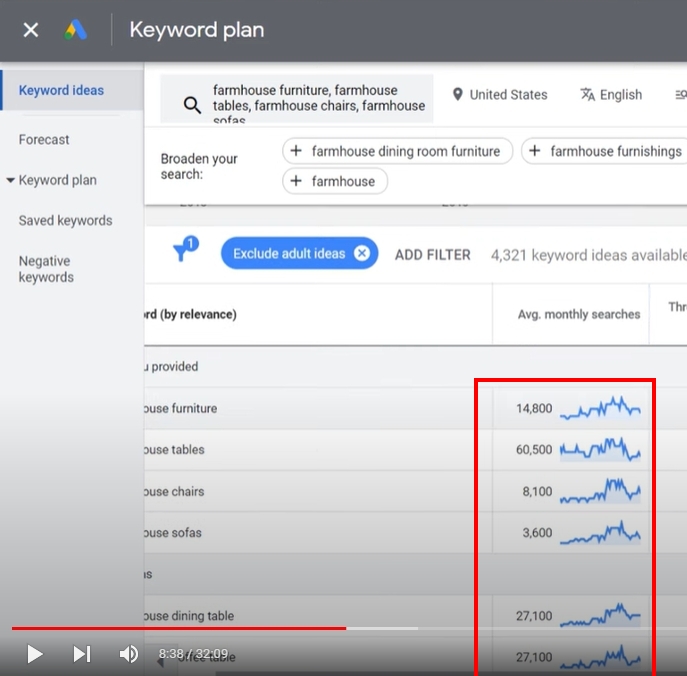This screenshot has width=687, height=676.
Task: Open trend sparkline for farmhouse sofas
Action: click(x=600, y=532)
